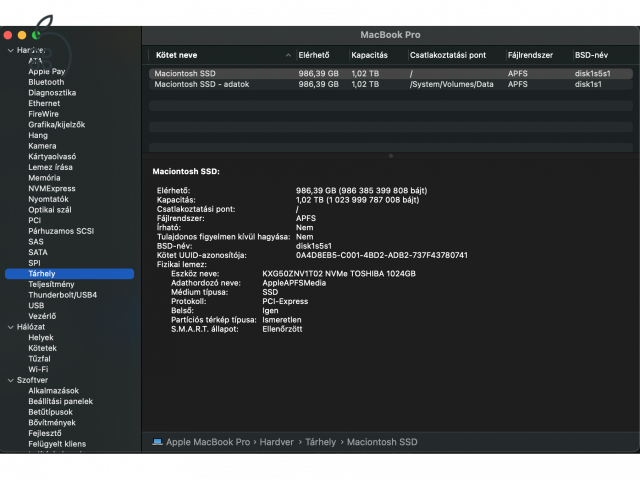Click the KXG50ZNV1T02 NVMe TOSHIBA device name
The width and height of the screenshot is (640, 480).
339,273
